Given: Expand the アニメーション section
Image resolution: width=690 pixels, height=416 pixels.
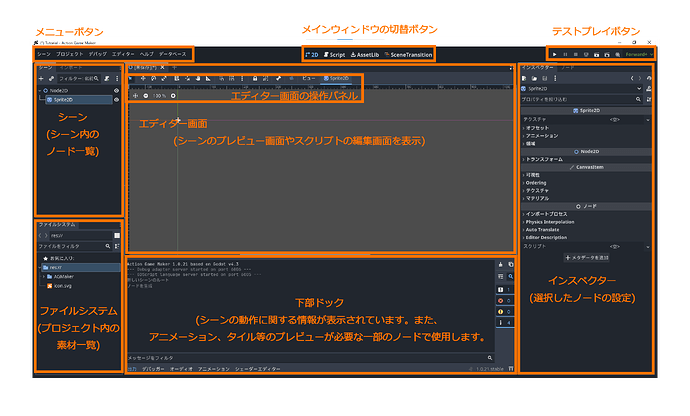Looking at the screenshot, I should pyautogui.click(x=540, y=136).
